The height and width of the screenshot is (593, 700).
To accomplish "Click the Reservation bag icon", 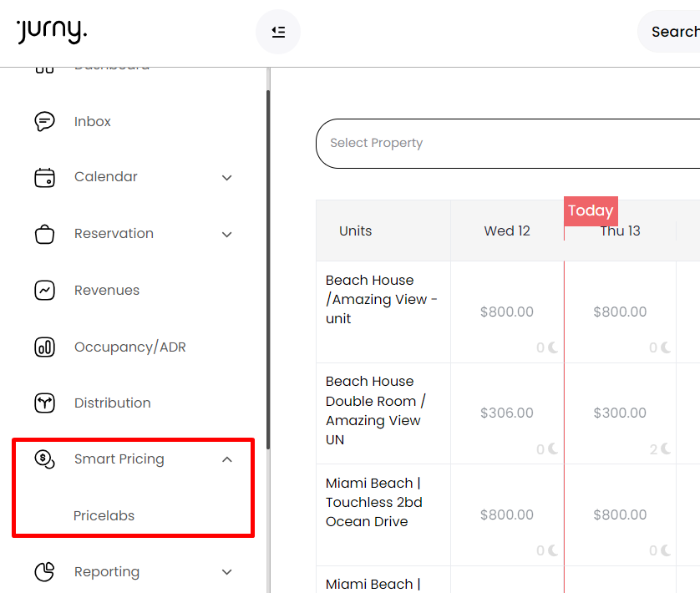I will tap(44, 234).
